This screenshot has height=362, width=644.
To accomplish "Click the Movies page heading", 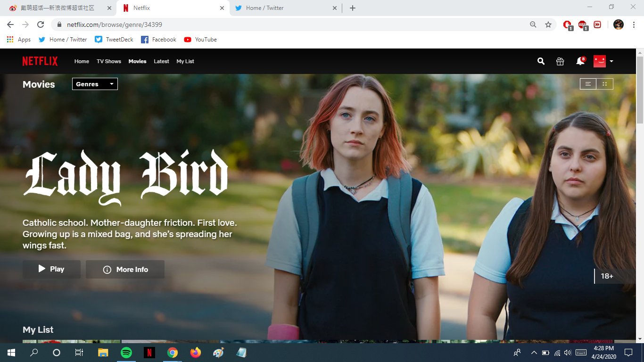I will pos(39,84).
